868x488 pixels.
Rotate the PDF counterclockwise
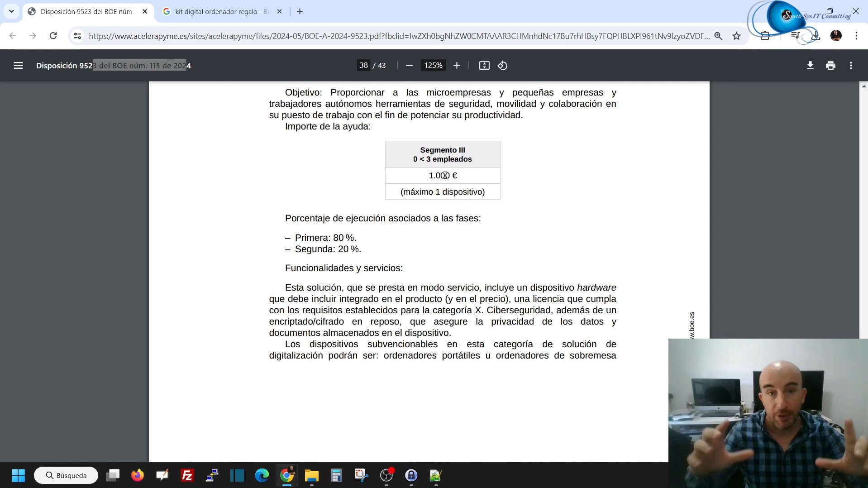click(502, 66)
